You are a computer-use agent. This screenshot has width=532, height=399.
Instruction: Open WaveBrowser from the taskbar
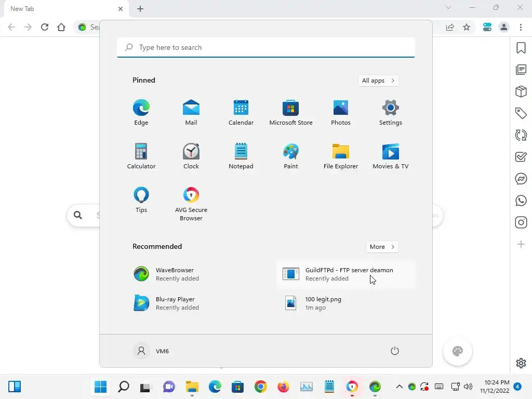point(375,387)
